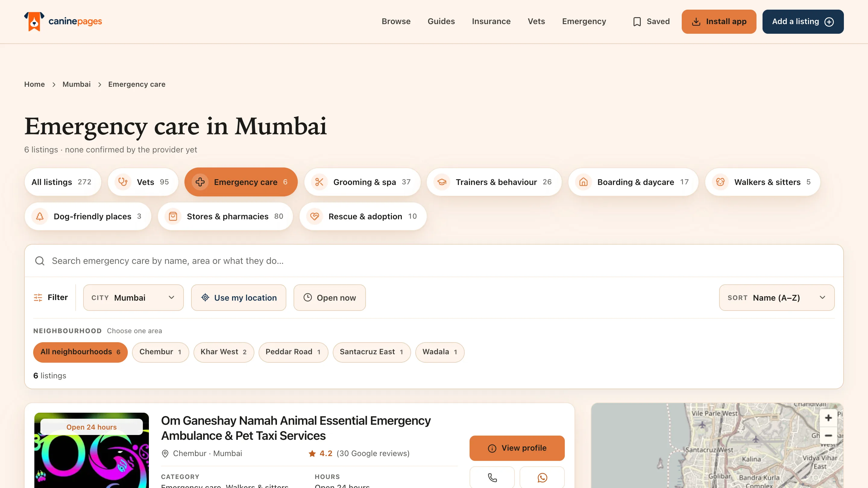The width and height of the screenshot is (868, 488).
Task: Open the Om Ganeshay listing thumbnail
Action: coord(91,450)
